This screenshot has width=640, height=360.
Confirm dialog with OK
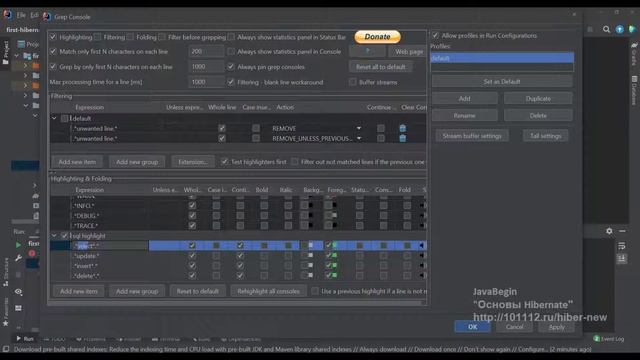473,327
